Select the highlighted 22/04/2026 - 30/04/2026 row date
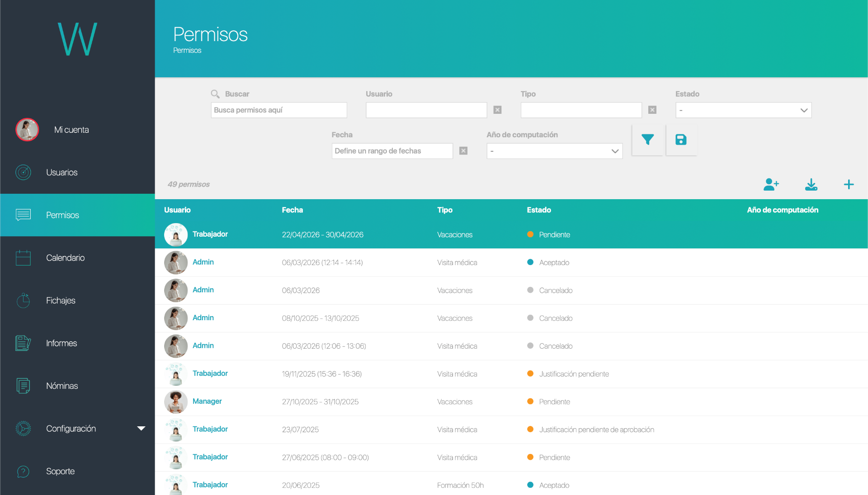 click(322, 235)
